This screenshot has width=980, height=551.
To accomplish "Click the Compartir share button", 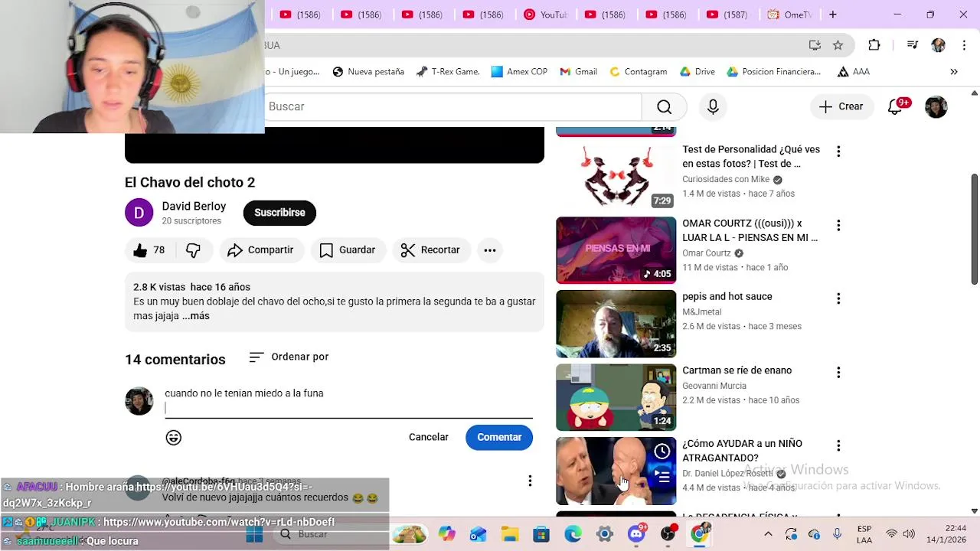I will pos(261,250).
